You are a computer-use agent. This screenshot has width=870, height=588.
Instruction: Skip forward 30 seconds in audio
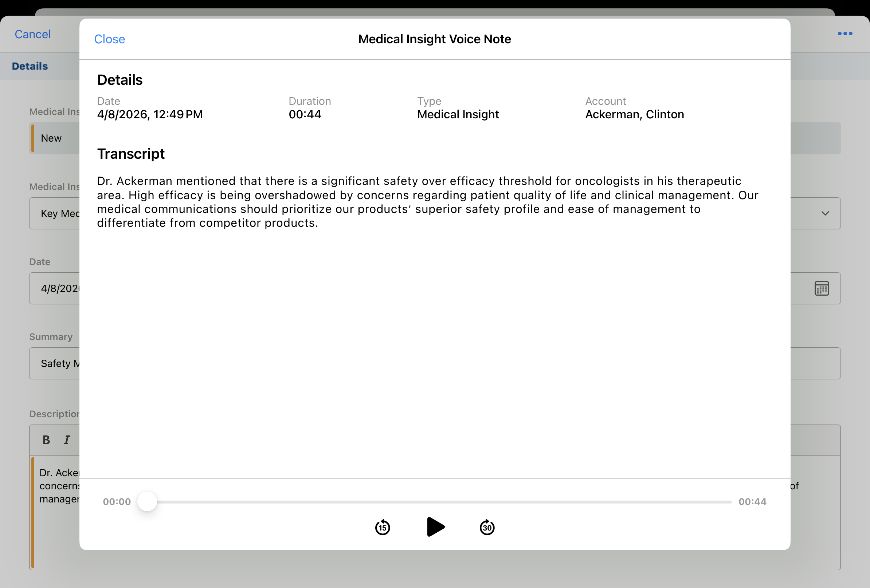[x=487, y=528]
